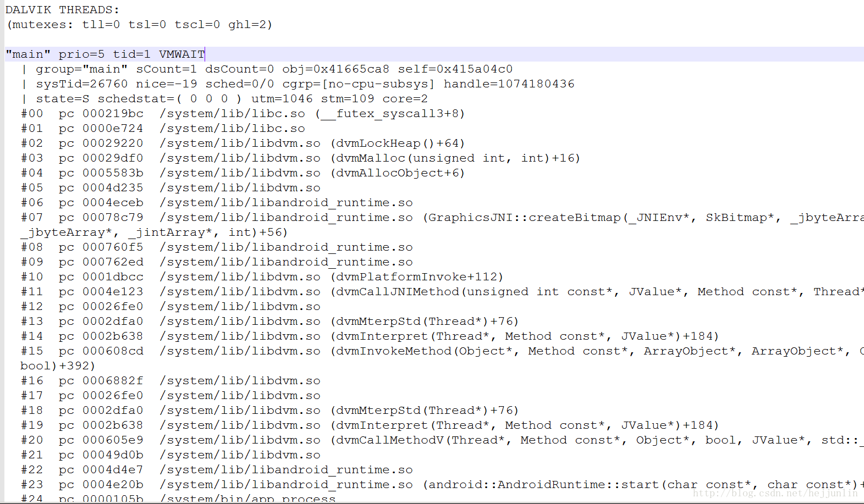This screenshot has width=864, height=504.
Task: Select frame #21 pc 00049d0b
Action: tap(170, 455)
